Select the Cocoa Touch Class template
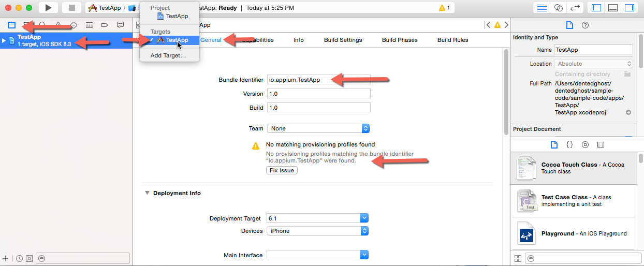The height and width of the screenshot is (266, 644). (x=574, y=168)
